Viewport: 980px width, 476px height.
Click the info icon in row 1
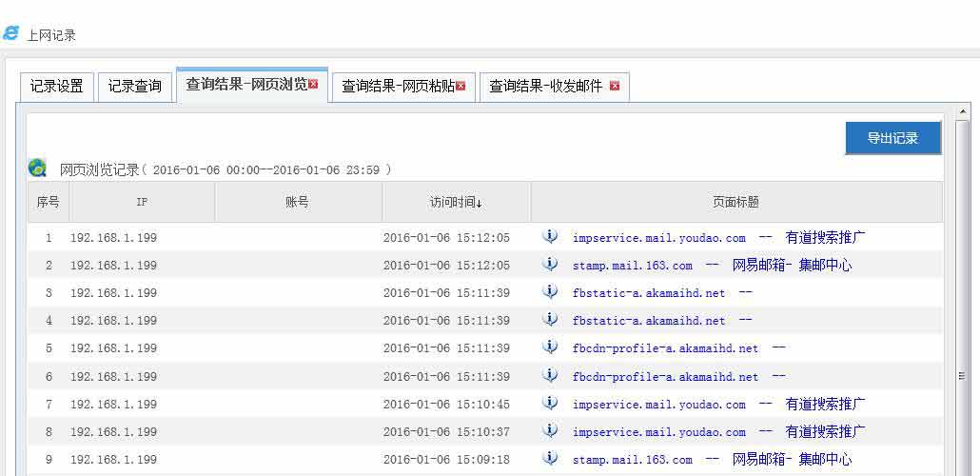tap(550, 237)
